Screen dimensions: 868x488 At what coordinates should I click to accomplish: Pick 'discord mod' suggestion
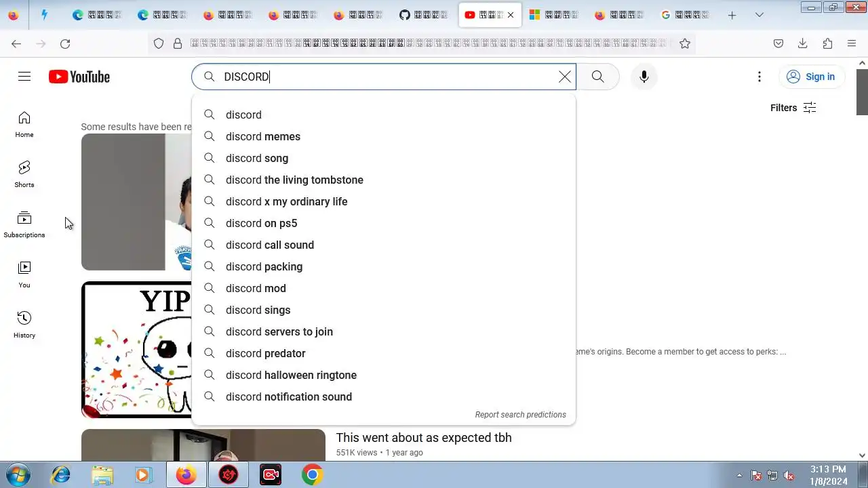[x=384, y=288]
